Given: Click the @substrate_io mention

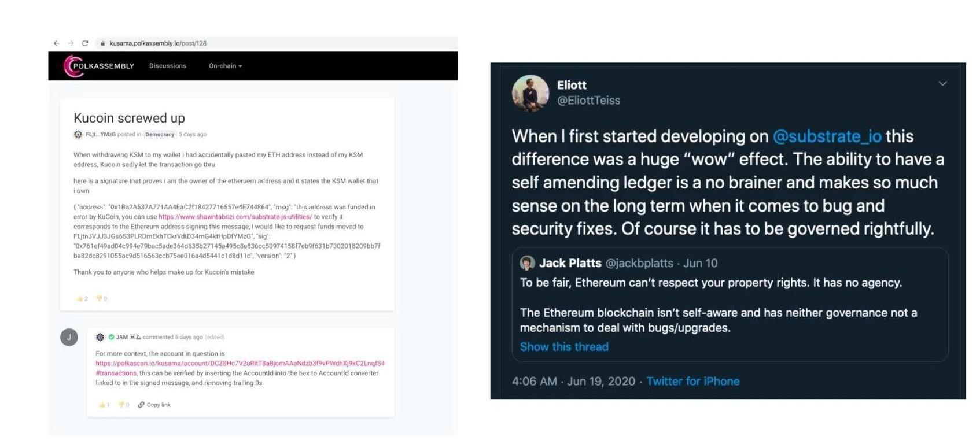Looking at the screenshot, I should (x=827, y=136).
